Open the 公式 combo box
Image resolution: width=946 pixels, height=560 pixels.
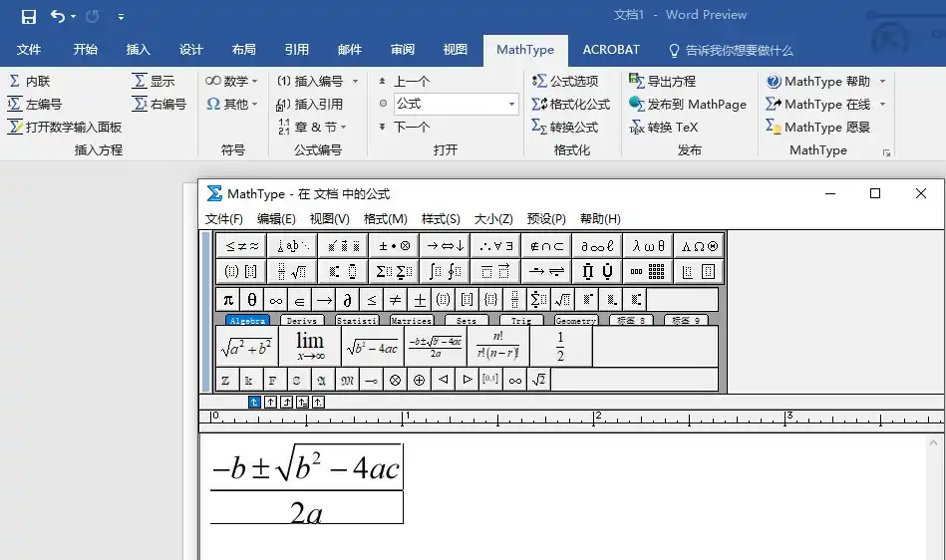coord(457,104)
